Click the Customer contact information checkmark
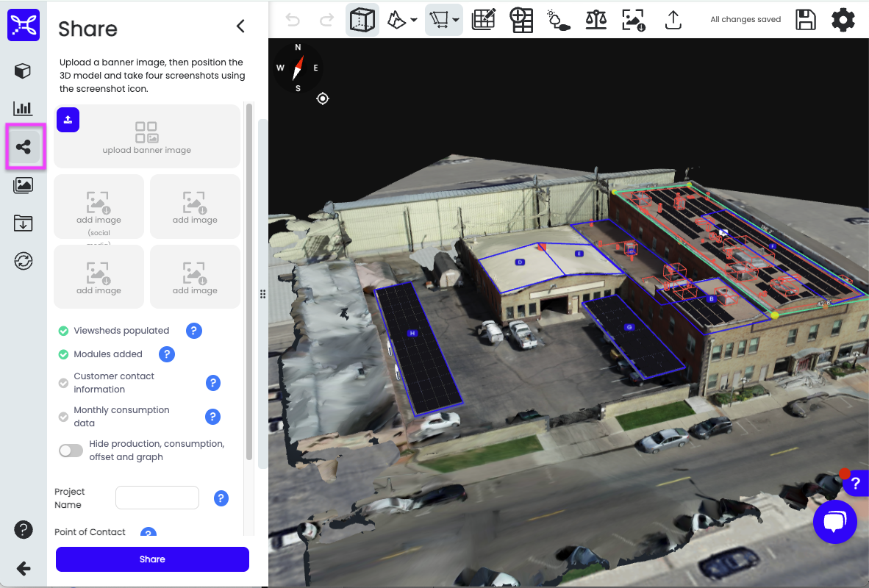The width and height of the screenshot is (869, 588). [64, 383]
